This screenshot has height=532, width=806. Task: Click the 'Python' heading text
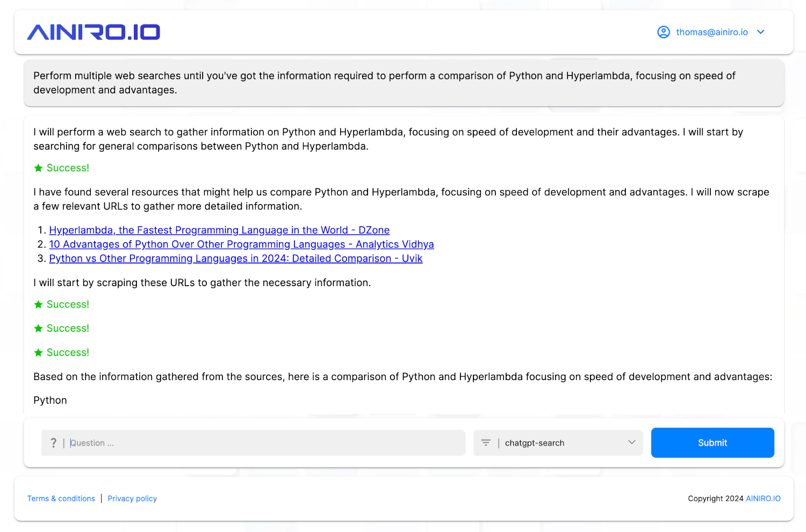tap(50, 400)
